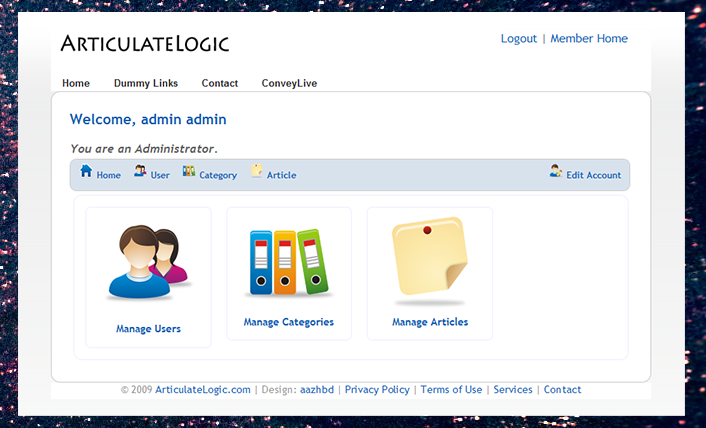Click the large sticky note icon
This screenshot has width=706, height=428.
430,260
